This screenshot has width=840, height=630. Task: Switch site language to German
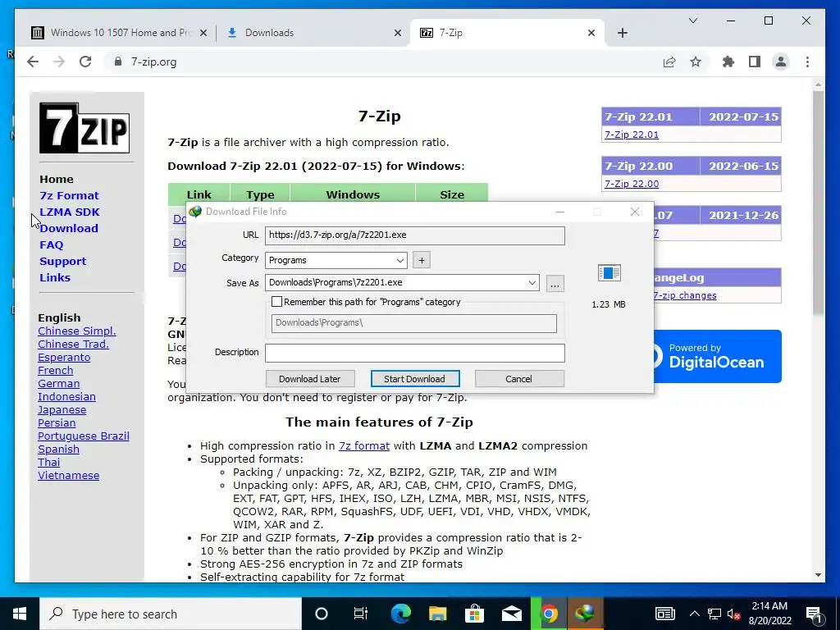tap(59, 384)
